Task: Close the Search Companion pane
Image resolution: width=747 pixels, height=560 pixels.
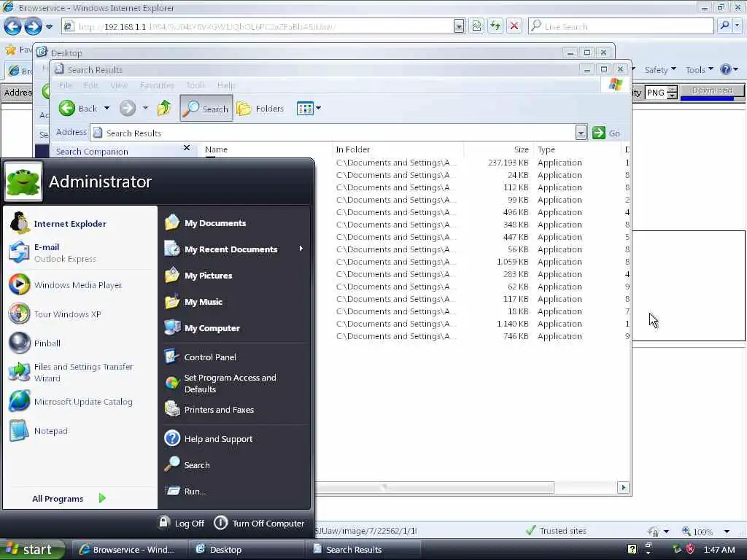Action: tap(187, 148)
